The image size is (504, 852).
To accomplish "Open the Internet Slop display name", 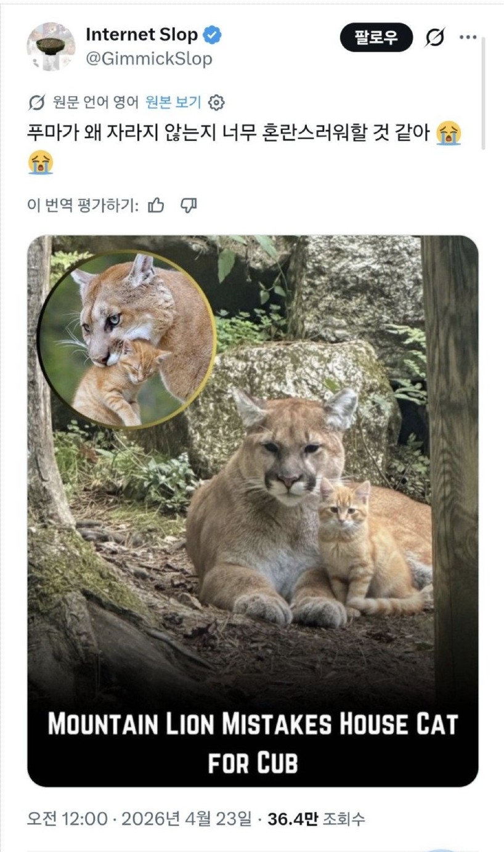I will [x=142, y=36].
